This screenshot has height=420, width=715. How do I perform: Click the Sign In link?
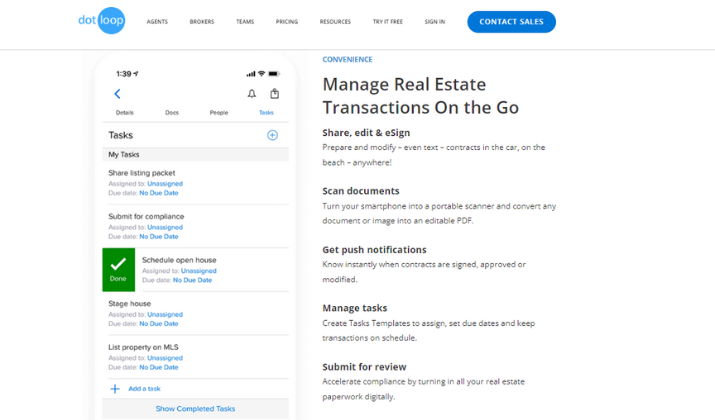click(x=435, y=21)
